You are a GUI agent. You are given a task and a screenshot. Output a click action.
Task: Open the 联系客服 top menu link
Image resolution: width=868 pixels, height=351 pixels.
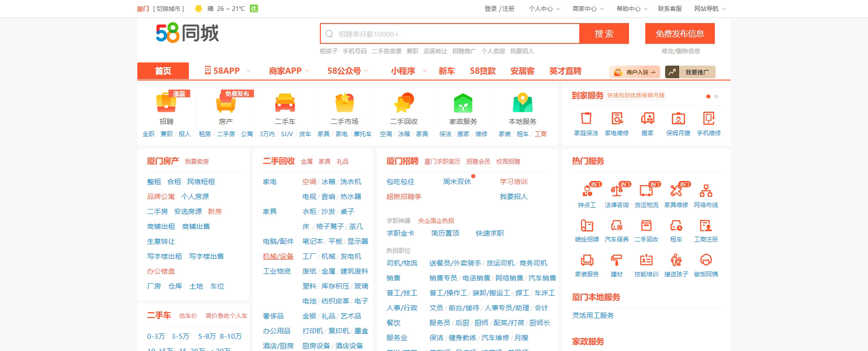click(670, 9)
